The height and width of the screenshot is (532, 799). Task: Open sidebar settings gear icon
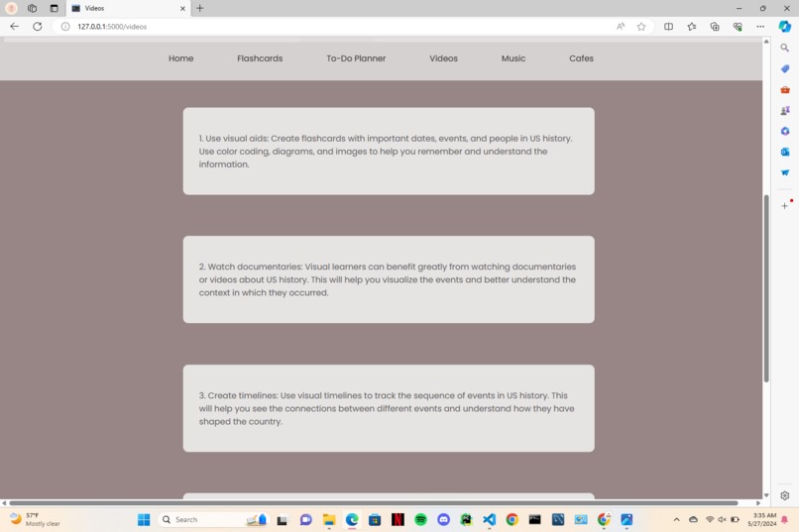(x=785, y=495)
